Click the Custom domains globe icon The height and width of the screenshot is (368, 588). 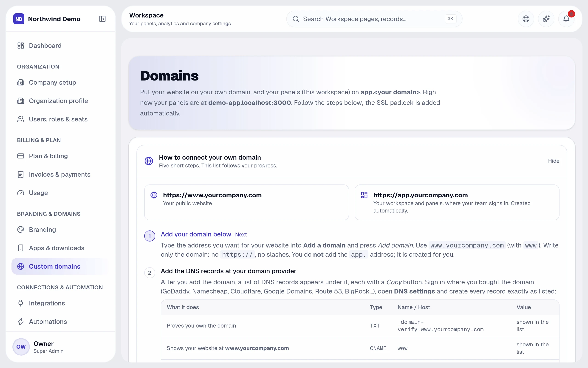point(21,266)
